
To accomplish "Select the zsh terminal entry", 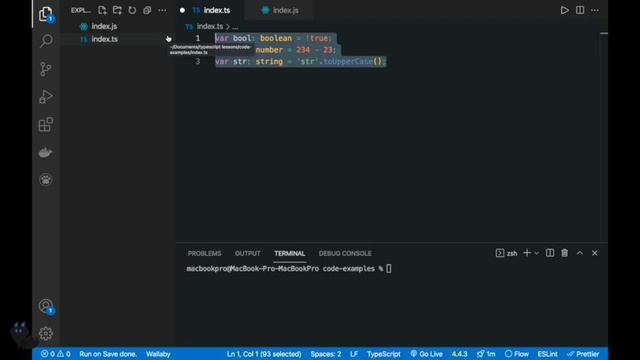I will tap(507, 253).
